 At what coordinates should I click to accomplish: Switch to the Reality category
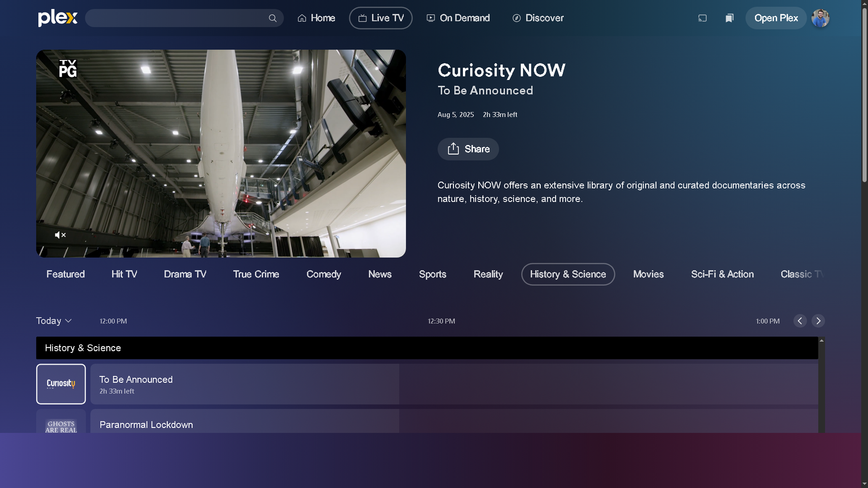[x=487, y=274]
